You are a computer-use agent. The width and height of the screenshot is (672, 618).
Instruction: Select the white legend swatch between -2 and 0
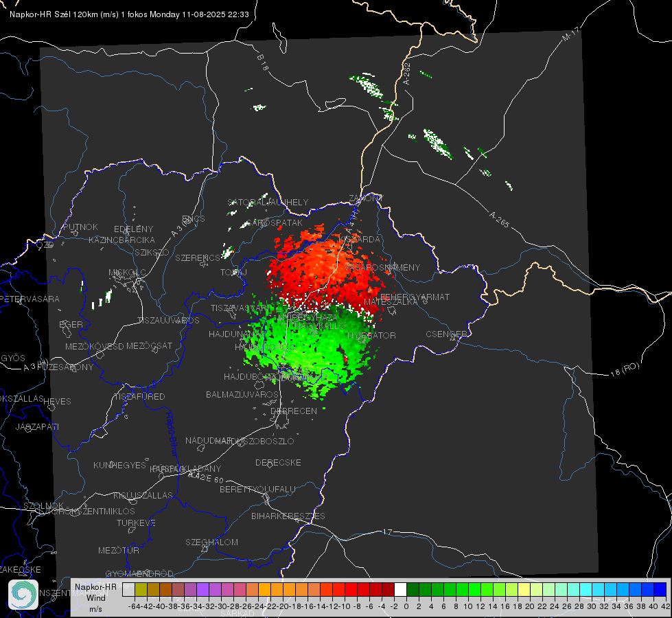point(400,589)
